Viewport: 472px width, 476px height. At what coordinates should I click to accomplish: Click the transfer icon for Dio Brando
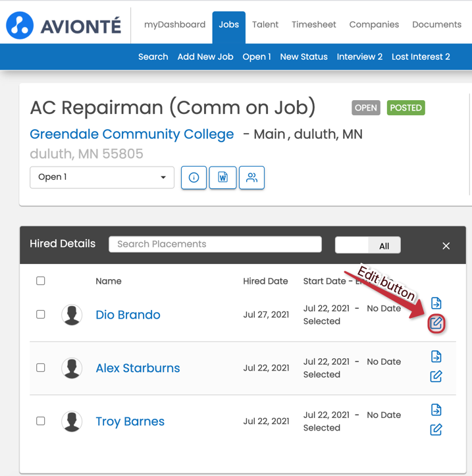436,304
